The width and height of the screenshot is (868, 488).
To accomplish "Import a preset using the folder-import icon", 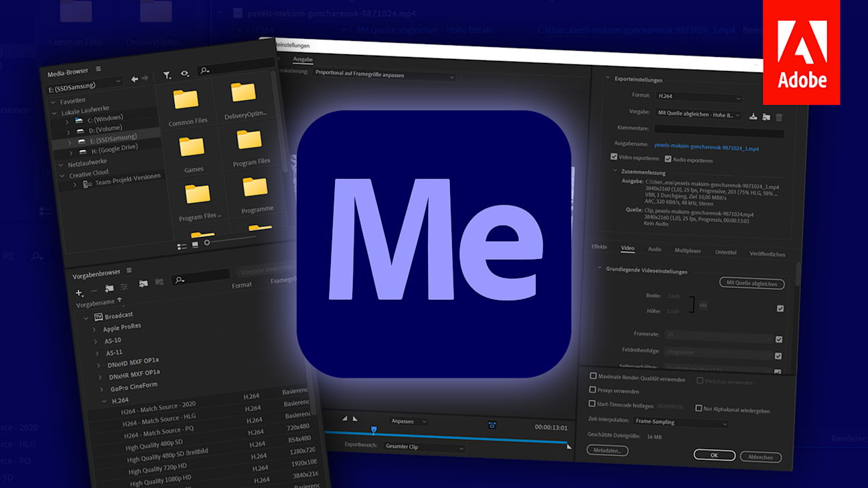I will [766, 116].
